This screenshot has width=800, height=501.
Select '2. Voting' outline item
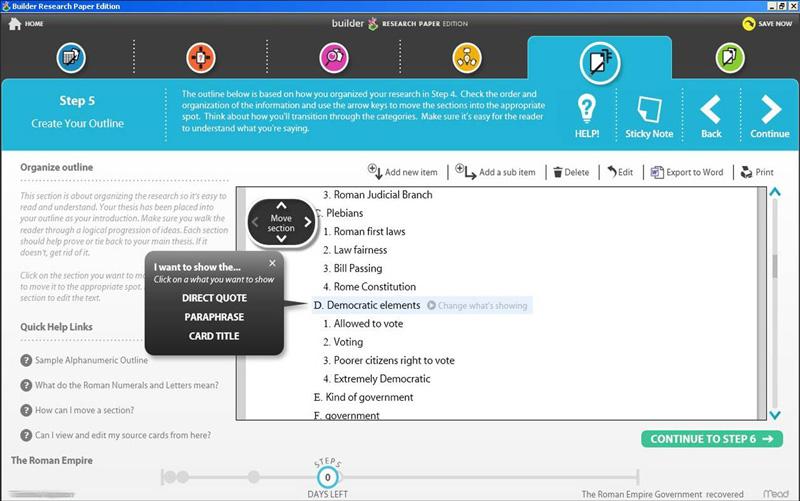point(343,342)
